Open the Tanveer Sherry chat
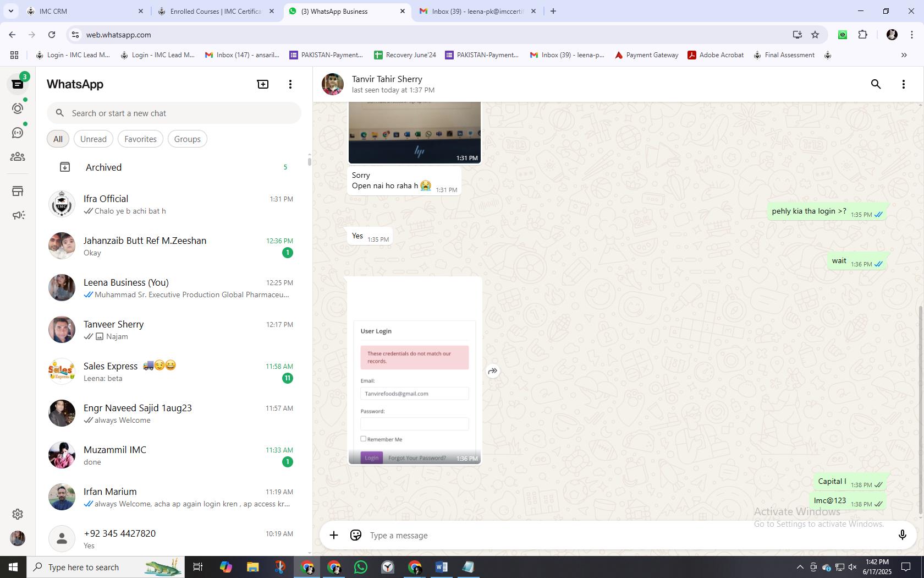 (x=174, y=330)
